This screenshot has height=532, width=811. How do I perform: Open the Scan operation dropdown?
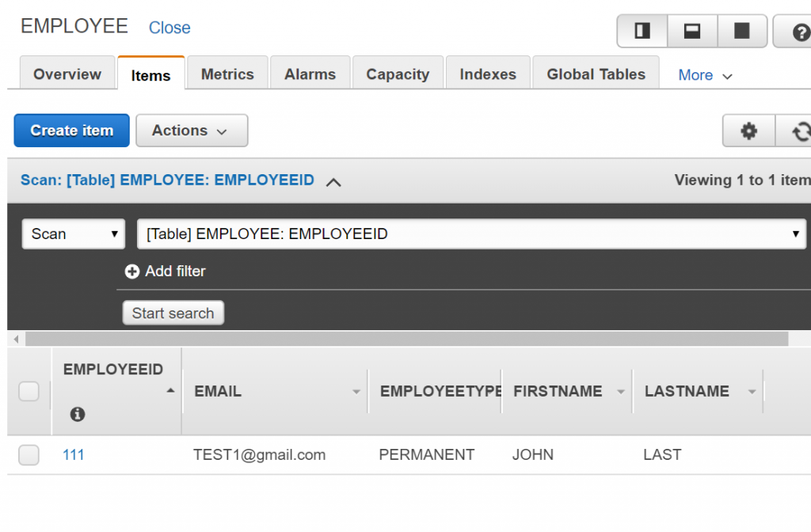(73, 234)
